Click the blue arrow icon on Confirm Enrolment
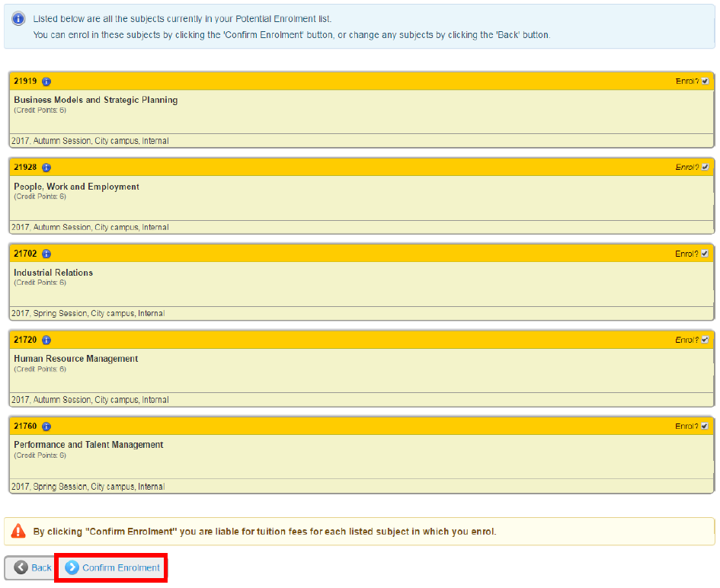The image size is (720, 588). [72, 567]
